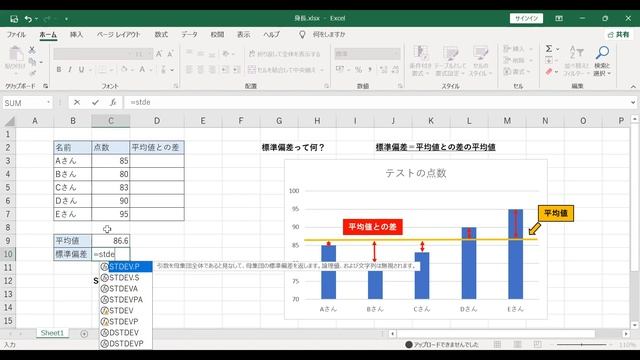
Task: Open Customize Quick Access Toolbar dropdown
Action: point(66,19)
